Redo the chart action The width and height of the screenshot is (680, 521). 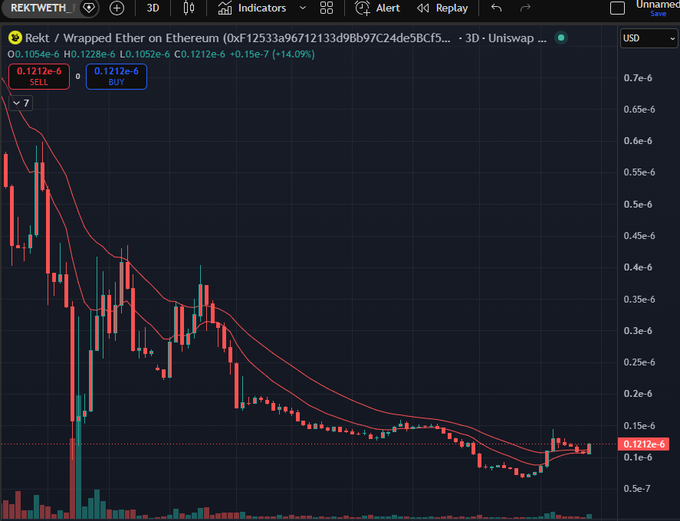pos(525,8)
